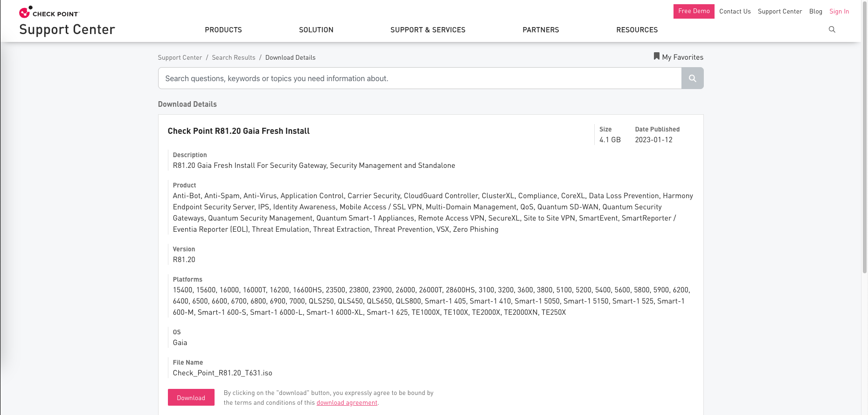The height and width of the screenshot is (415, 868).
Task: Go back to Search Results breadcrumb
Action: point(233,57)
